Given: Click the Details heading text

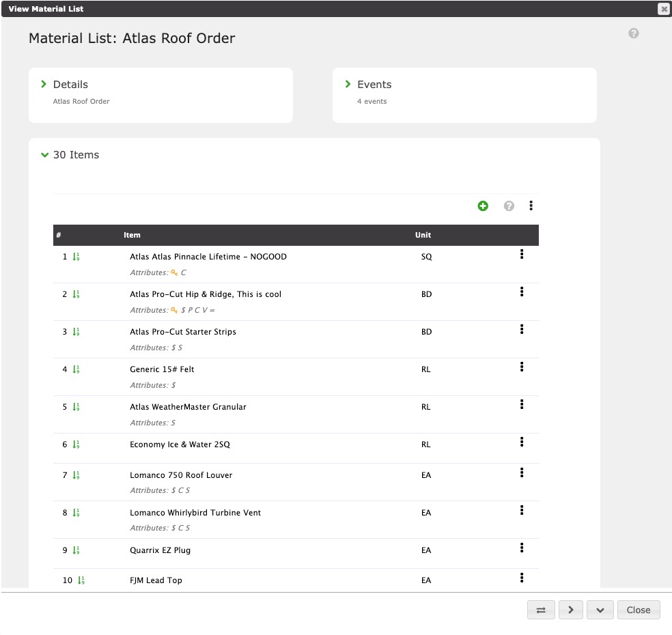Looking at the screenshot, I should pos(70,85).
